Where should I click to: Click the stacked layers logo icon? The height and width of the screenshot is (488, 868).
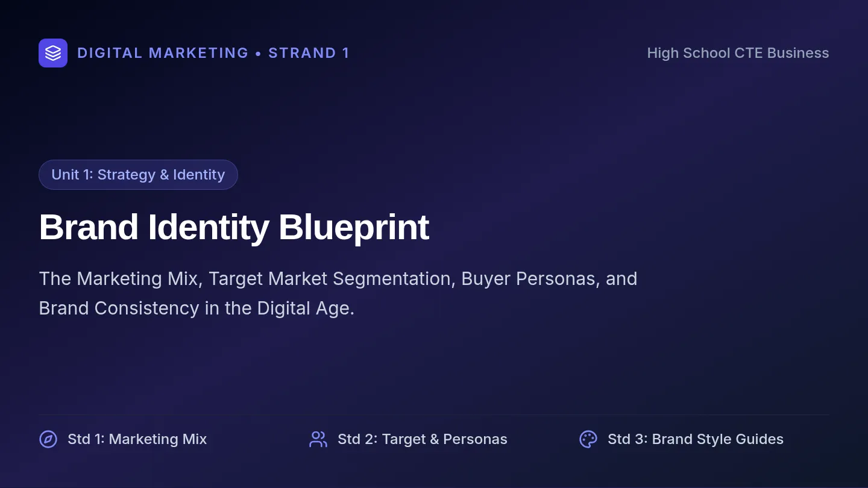(53, 53)
